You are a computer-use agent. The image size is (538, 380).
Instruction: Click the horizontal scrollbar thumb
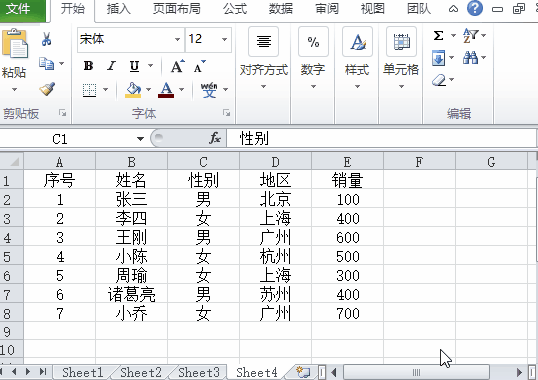[x=416, y=372]
